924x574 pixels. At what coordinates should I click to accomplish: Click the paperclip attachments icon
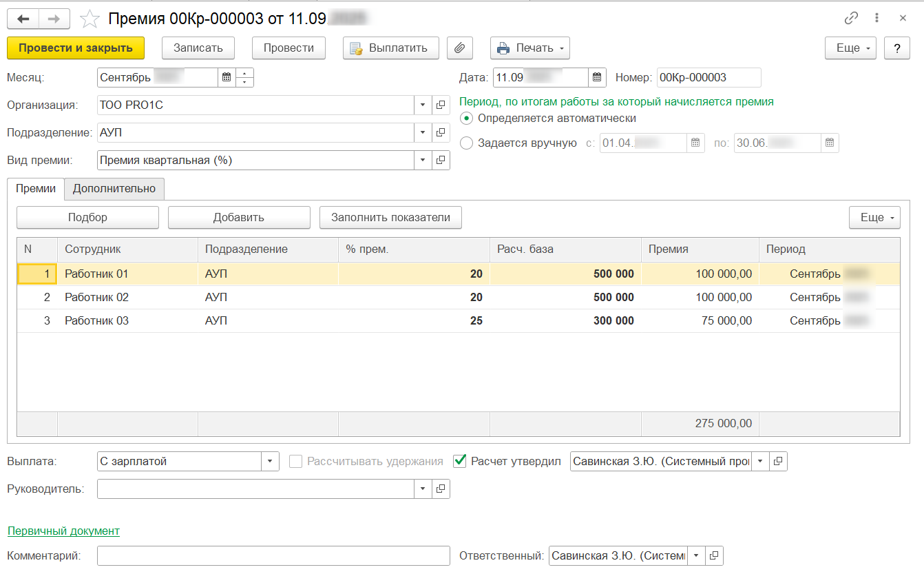(459, 48)
